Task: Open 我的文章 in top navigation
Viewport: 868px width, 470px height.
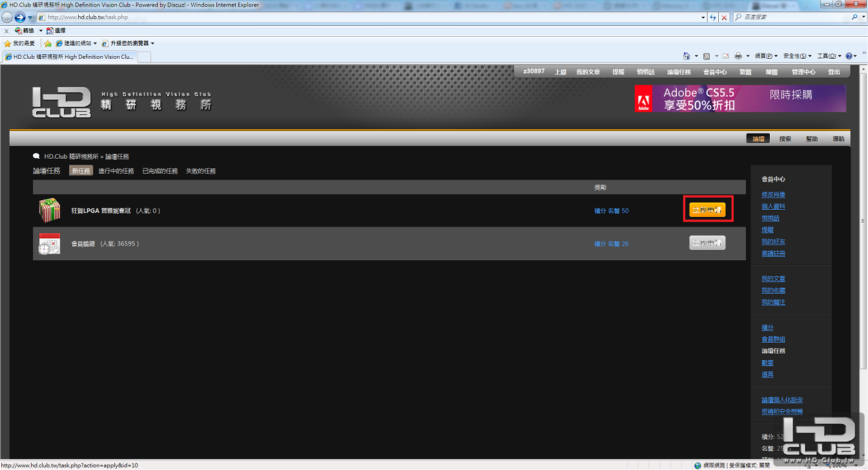Action: 588,72
